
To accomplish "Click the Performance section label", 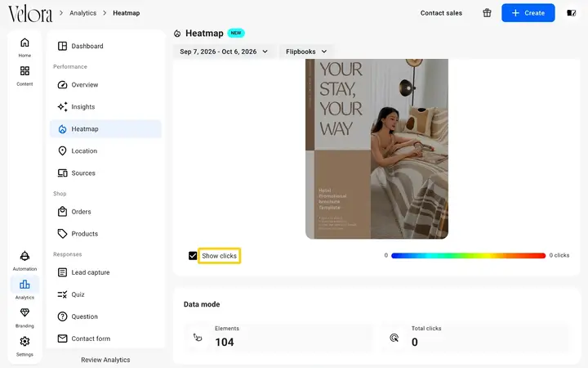I will click(x=70, y=66).
